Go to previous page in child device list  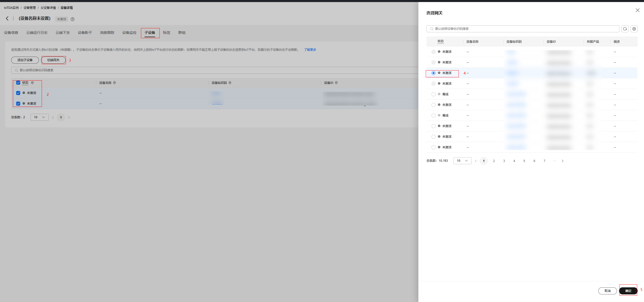tap(53, 118)
